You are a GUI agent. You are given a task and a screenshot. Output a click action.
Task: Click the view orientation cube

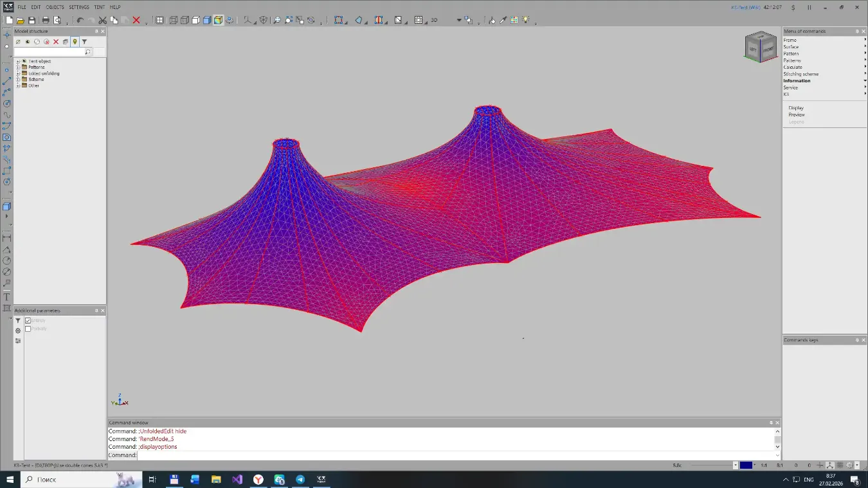pyautogui.click(x=761, y=47)
